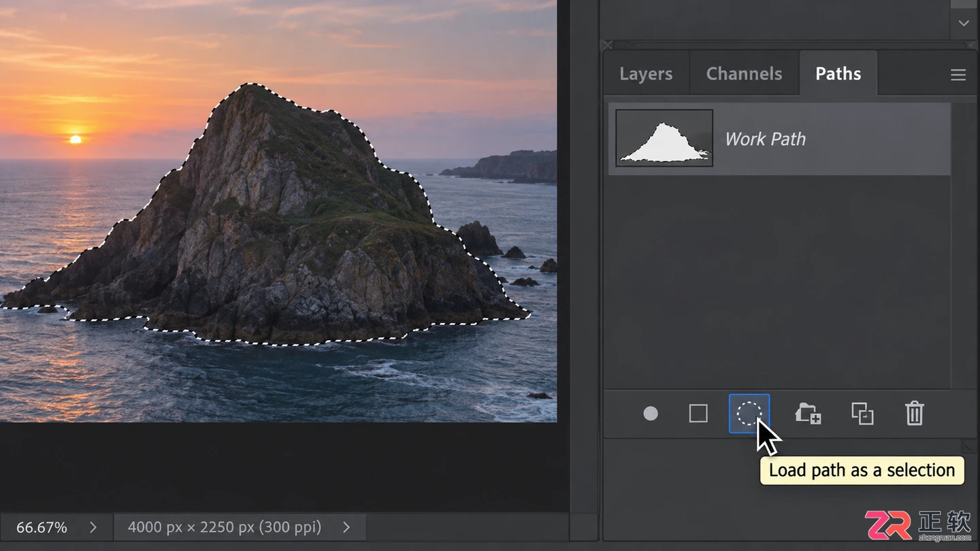Viewport: 980px width, 551px height.
Task: Switch to the Channels tab
Action: [744, 73]
